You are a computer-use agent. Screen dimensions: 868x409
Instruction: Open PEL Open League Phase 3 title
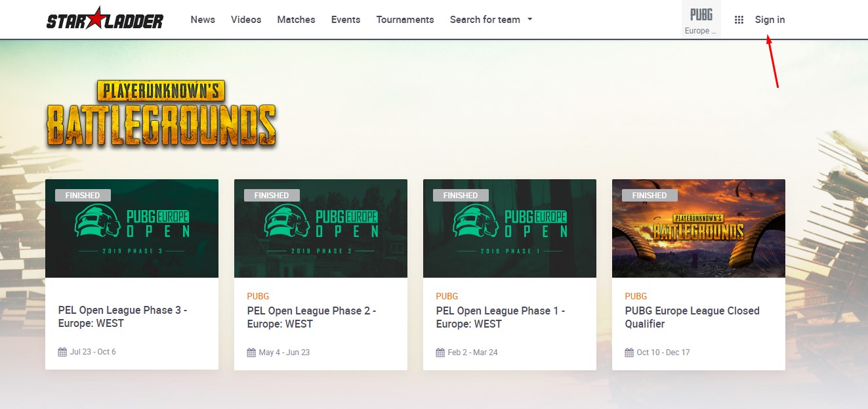pos(123,316)
